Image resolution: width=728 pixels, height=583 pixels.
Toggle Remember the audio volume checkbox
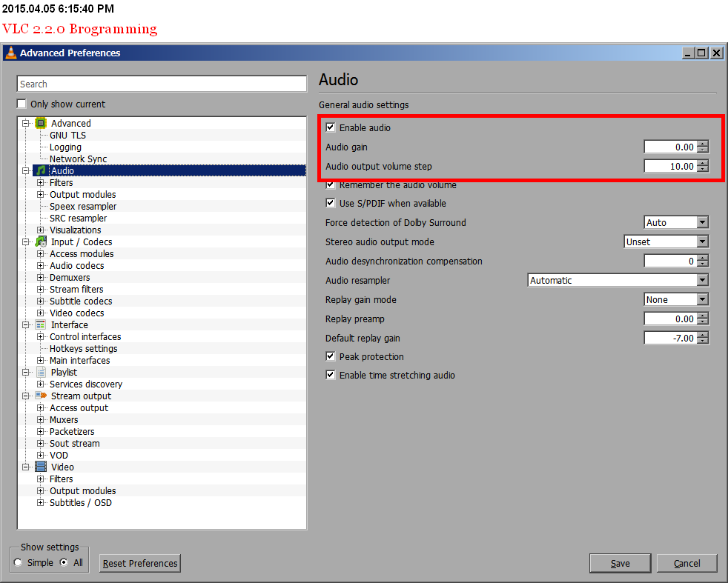(330, 184)
